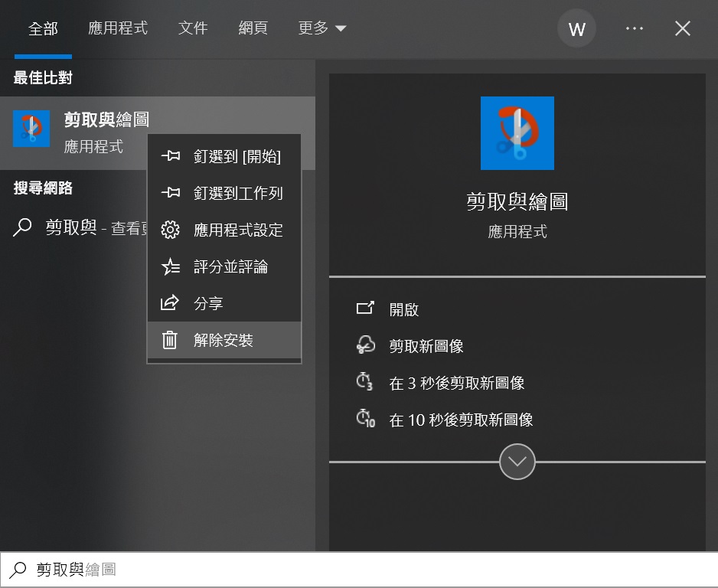This screenshot has width=718, height=588.
Task: Click the large 剪取與繪圖 app icon in preview
Action: [x=517, y=133]
